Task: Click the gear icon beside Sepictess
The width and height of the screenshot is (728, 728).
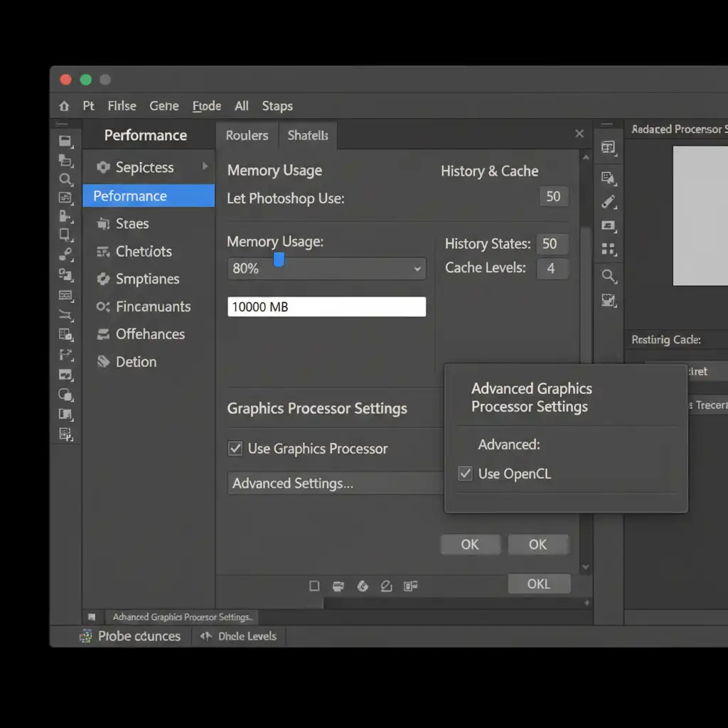Action: (x=103, y=168)
